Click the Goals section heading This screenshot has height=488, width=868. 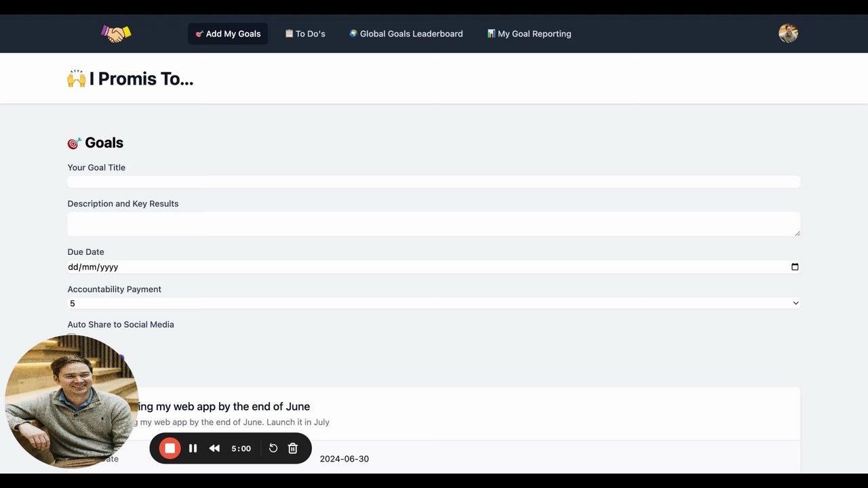tap(96, 142)
